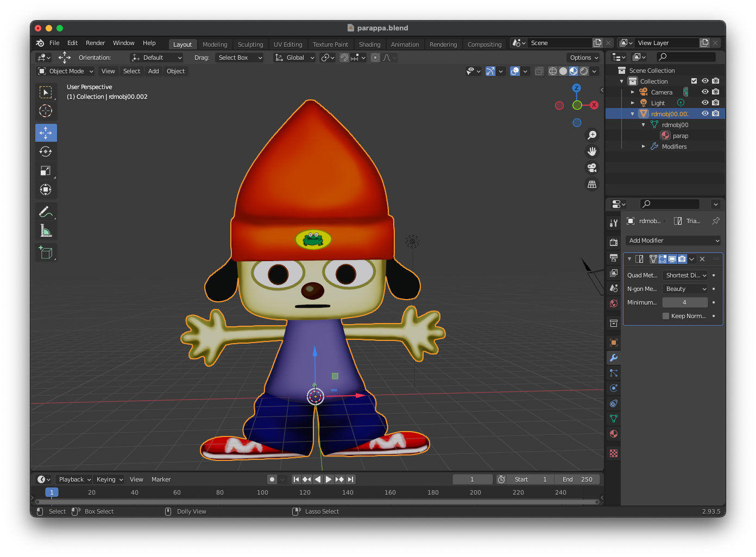Remove the Triangulate modifier with X

pos(702,259)
